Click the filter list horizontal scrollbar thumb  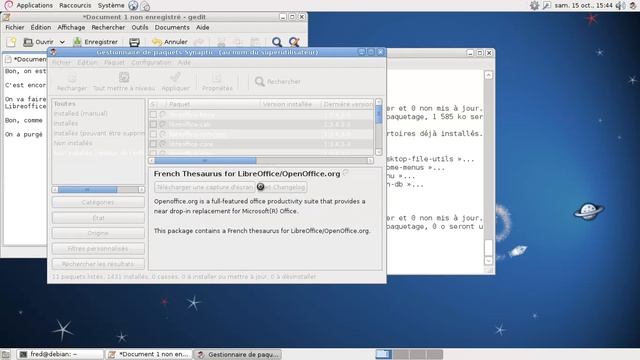87,190
